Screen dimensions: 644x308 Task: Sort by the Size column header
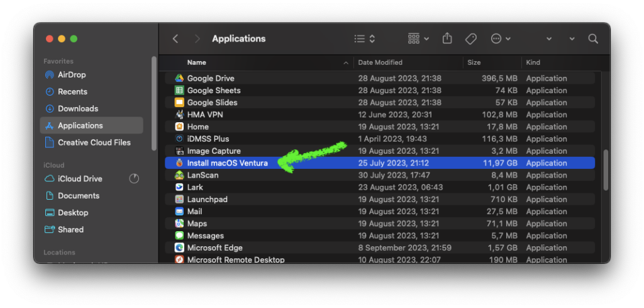click(474, 62)
